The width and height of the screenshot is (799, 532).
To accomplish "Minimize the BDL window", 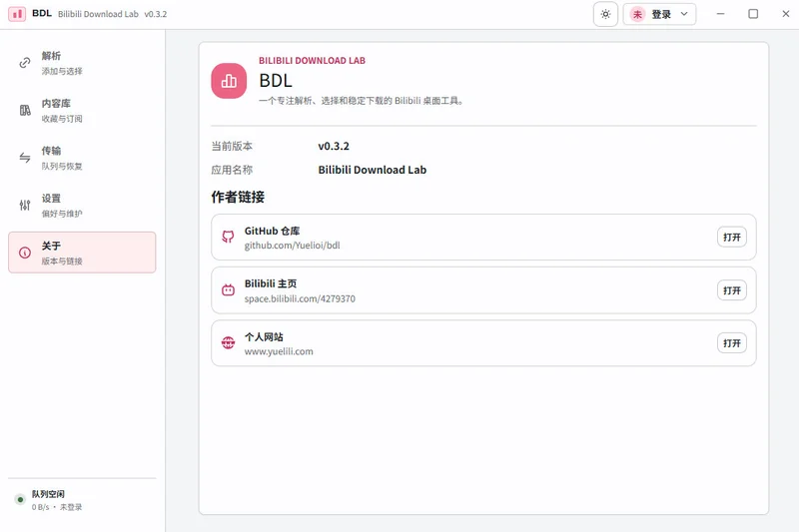I will [720, 14].
